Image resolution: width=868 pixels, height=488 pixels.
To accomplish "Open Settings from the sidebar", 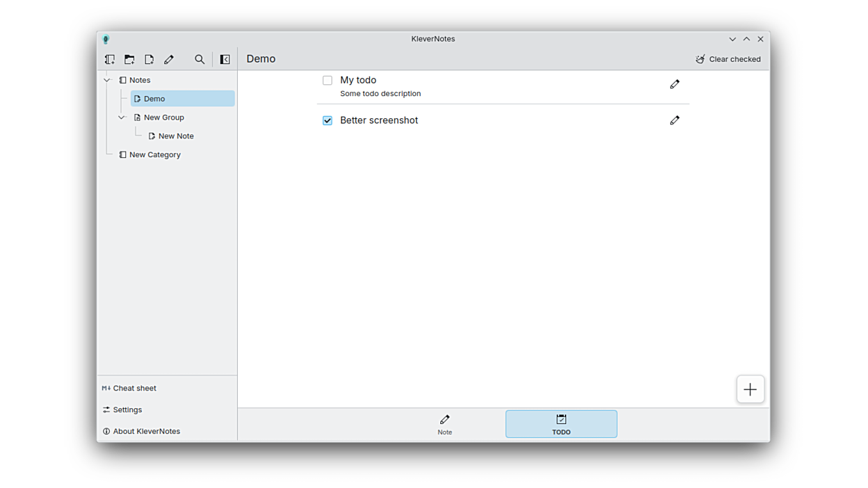I will pyautogui.click(x=127, y=409).
